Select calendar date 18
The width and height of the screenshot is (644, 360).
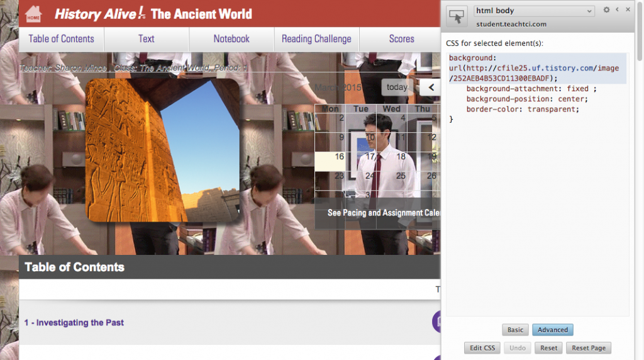[391, 162]
